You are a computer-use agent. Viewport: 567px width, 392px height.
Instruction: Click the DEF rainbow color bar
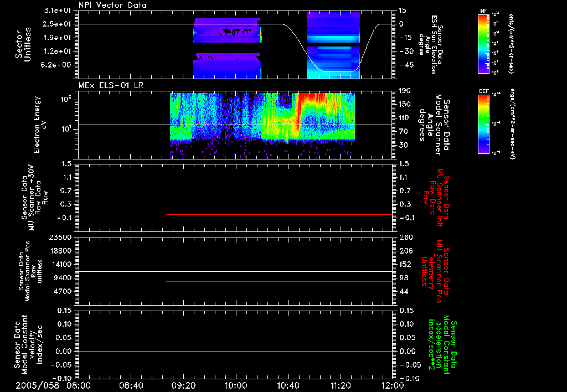(484, 124)
